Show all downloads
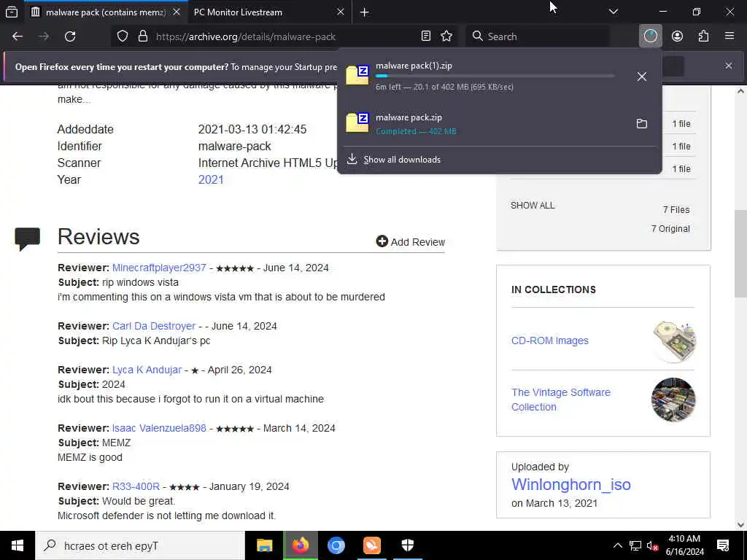 tap(402, 160)
